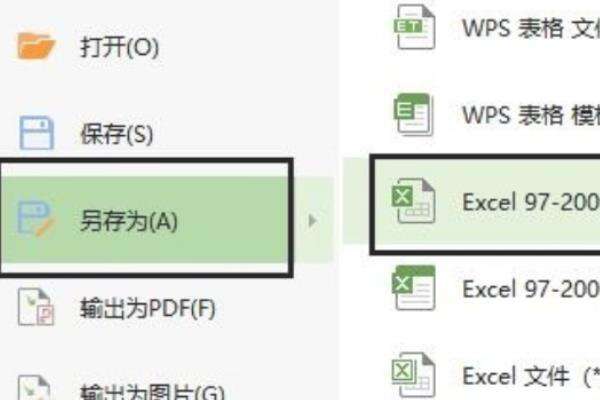This screenshot has height=400, width=600.
Task: Select the WPS 表格 文件 format label
Action: tap(531, 28)
